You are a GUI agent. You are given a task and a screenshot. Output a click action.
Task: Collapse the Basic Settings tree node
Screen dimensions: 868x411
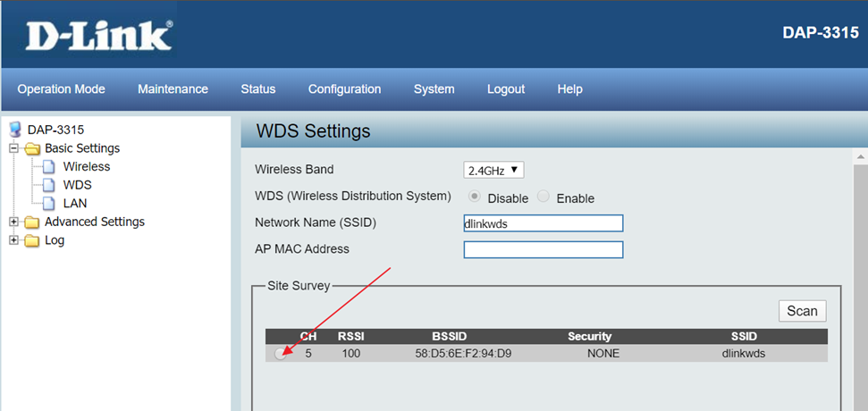pos(13,148)
